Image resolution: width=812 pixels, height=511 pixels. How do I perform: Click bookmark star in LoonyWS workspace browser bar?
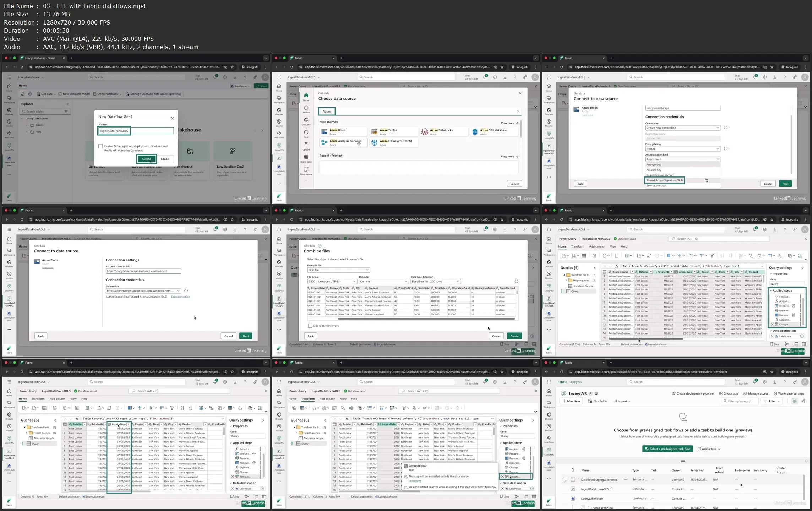[772, 372]
